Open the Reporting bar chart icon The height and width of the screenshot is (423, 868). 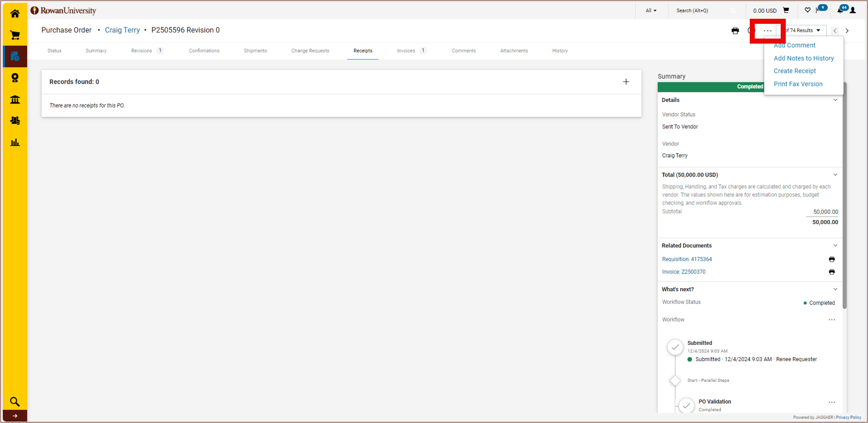point(15,143)
